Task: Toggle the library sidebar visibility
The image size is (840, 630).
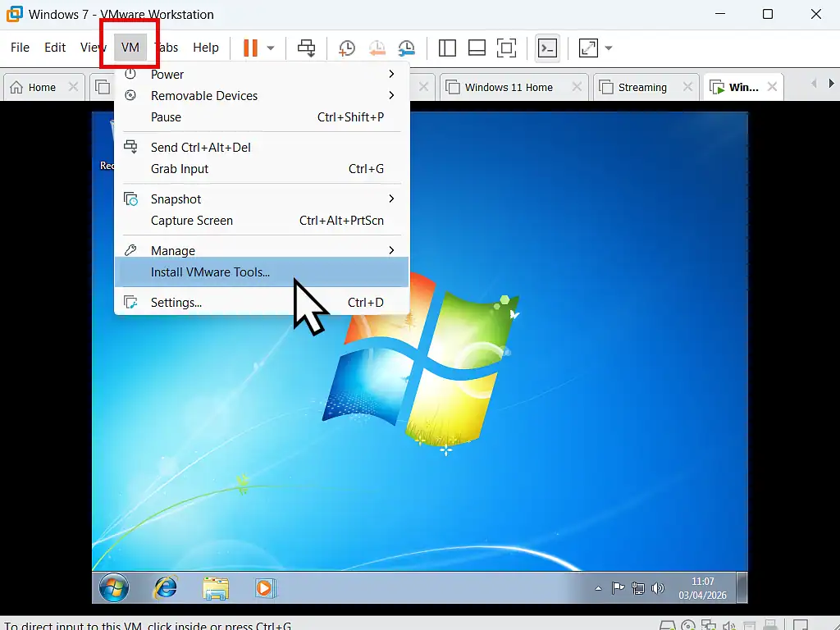Action: (x=447, y=48)
